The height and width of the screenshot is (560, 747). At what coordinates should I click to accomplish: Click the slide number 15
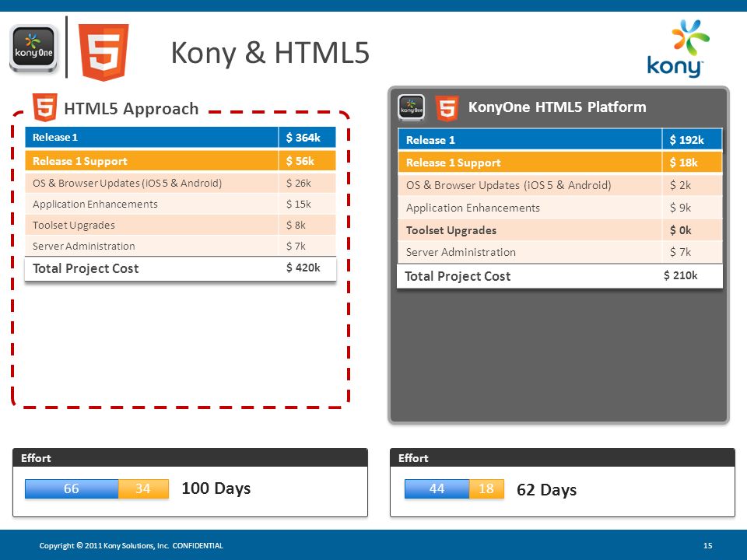tap(708, 546)
